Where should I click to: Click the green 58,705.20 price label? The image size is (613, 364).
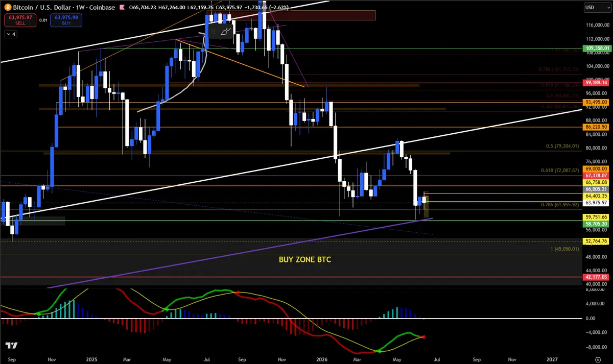pos(597,224)
